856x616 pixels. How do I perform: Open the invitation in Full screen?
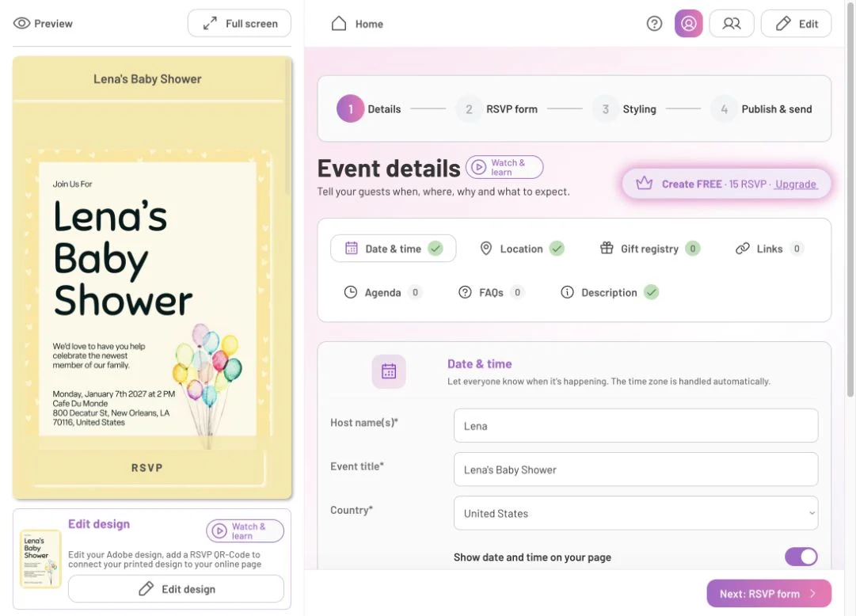239,24
